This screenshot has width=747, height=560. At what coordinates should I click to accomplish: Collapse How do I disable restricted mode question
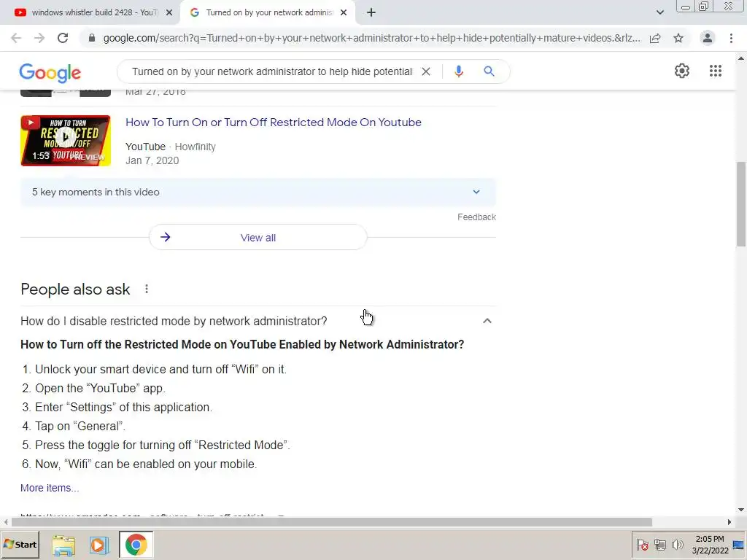pos(487,321)
